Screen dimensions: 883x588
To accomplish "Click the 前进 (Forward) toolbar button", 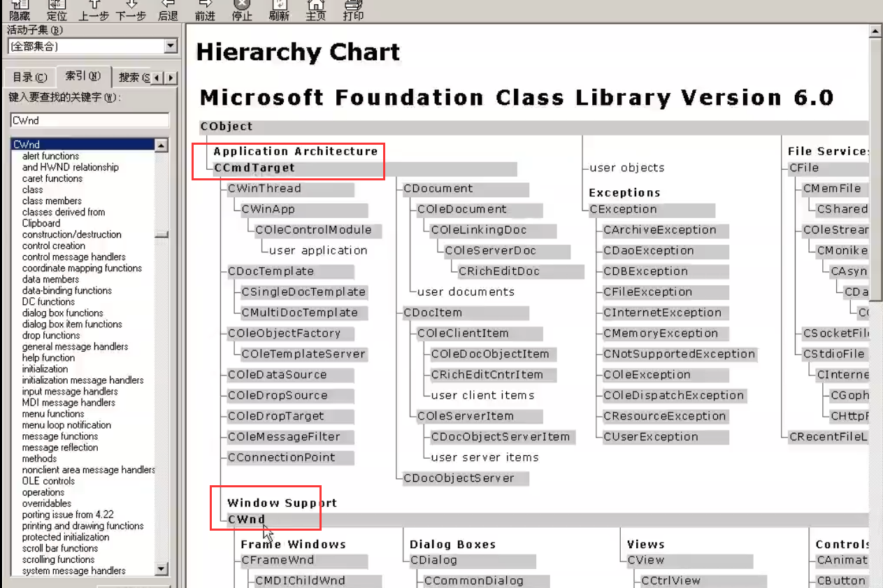I will tap(205, 10).
